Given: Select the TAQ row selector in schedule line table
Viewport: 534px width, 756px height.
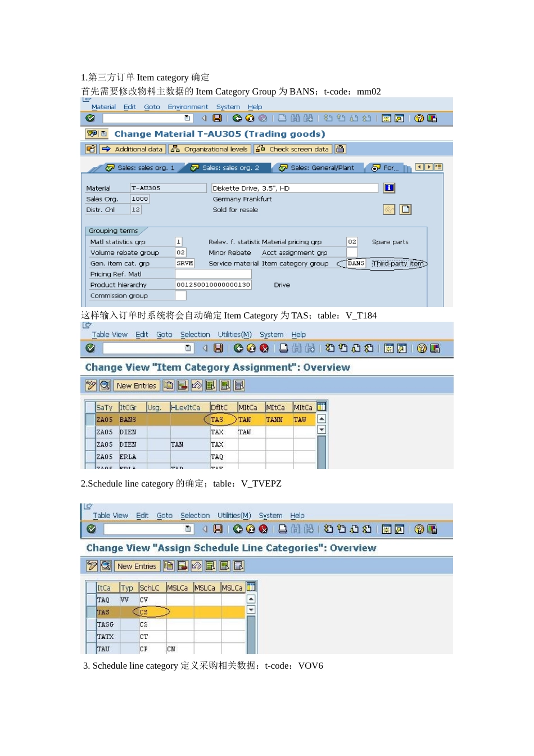Looking at the screenshot, I should (x=91, y=600).
